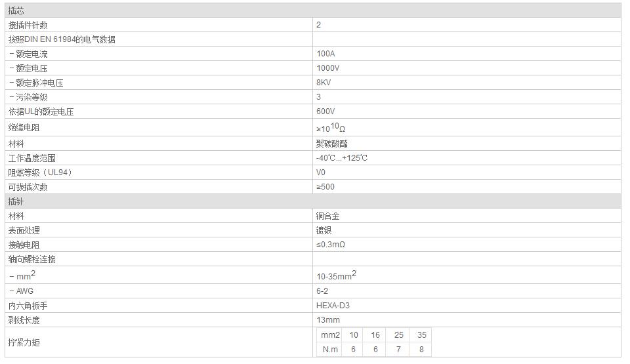Select the -40℃...+125℃ temperature range
The width and height of the screenshot is (630, 364).
[341, 158]
